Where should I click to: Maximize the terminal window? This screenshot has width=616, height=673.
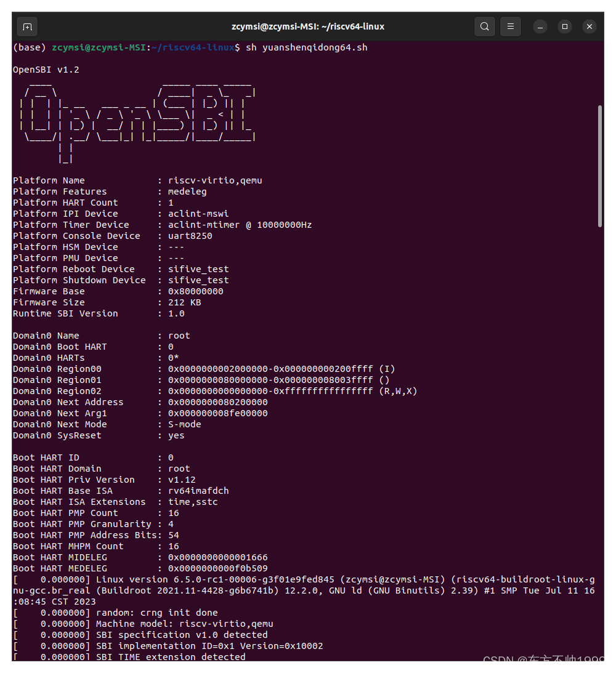point(564,26)
